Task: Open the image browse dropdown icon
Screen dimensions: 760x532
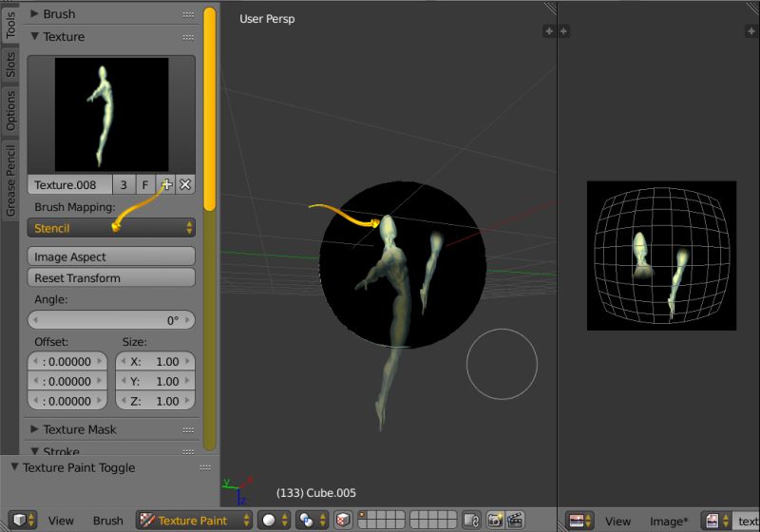Action: pos(717,522)
